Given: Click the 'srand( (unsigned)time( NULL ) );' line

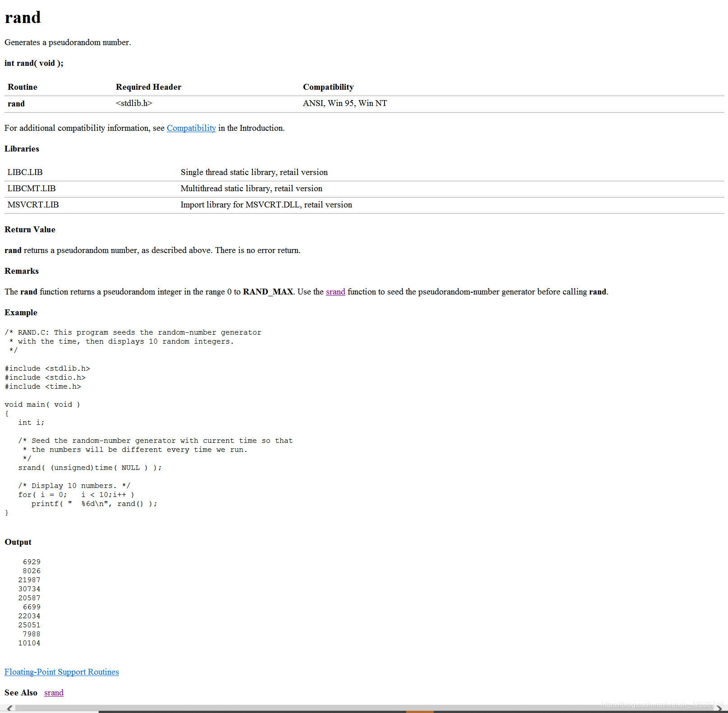Looking at the screenshot, I should (90, 468).
